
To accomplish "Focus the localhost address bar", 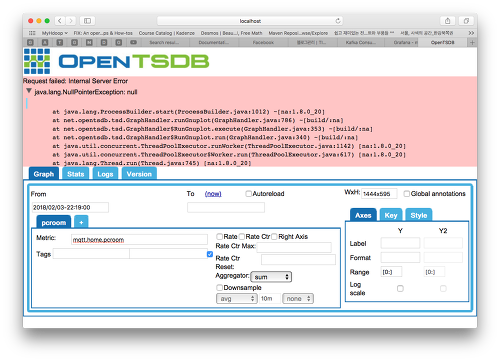I will pyautogui.click(x=250, y=21).
